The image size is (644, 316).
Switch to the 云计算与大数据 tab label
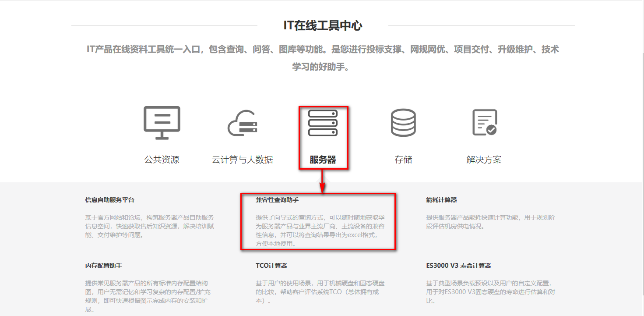click(242, 160)
